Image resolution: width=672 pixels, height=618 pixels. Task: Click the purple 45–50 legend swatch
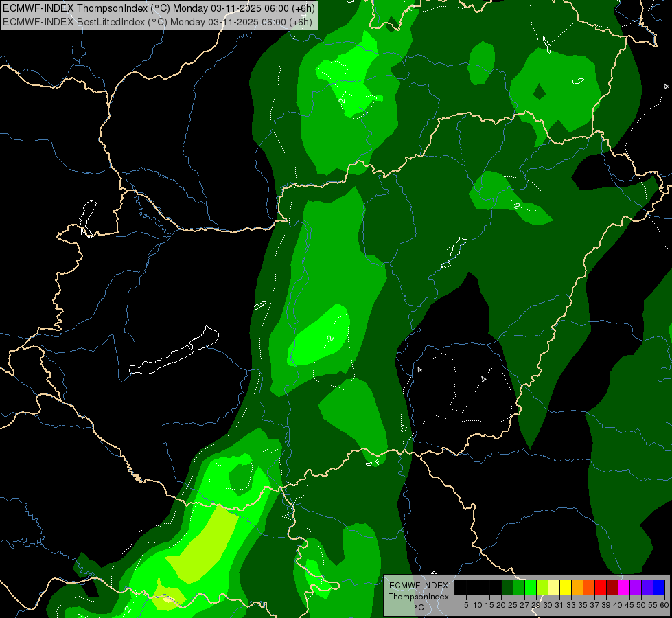click(636, 587)
